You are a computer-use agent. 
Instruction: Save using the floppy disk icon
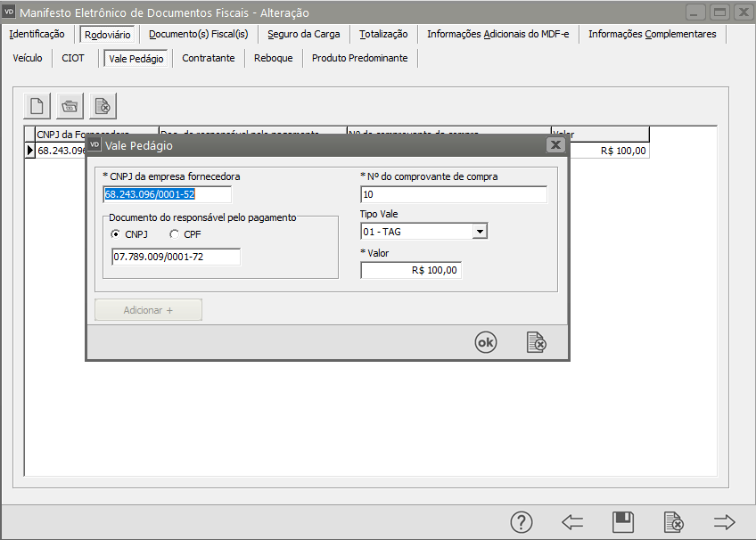click(623, 522)
